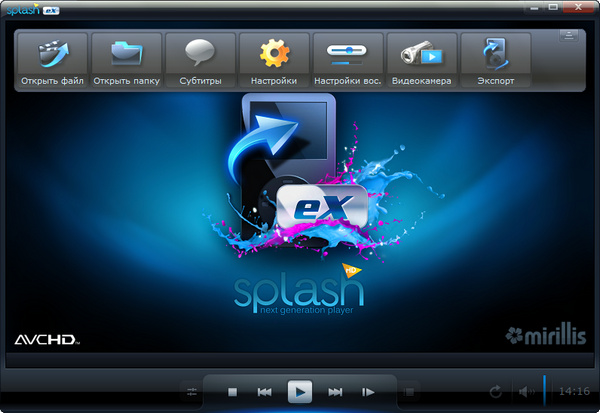
Task: Skip to the next track
Action: (336, 392)
